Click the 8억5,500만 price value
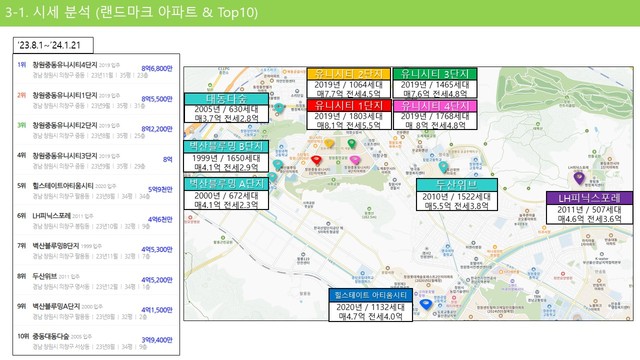The width and height of the screenshot is (640, 360). [x=157, y=99]
